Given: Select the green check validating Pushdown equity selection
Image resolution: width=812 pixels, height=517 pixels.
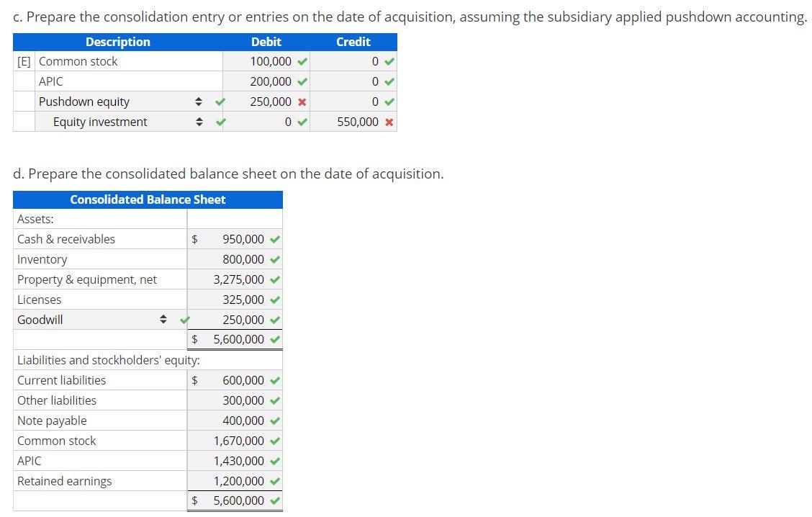Looking at the screenshot, I should [219, 102].
